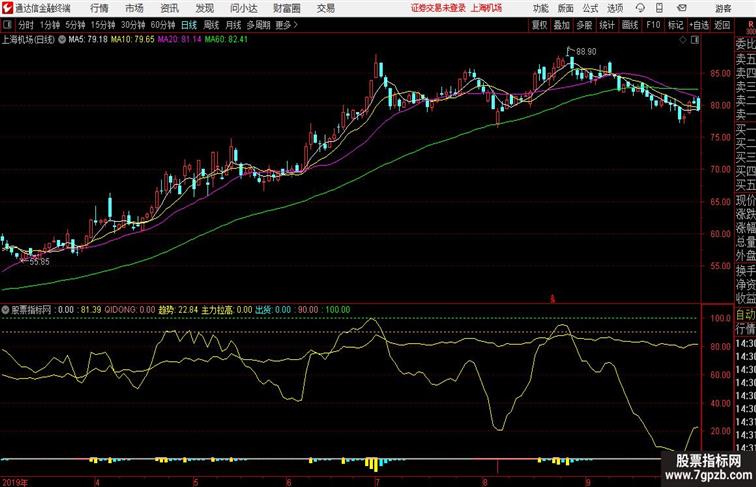Screen dimensions: 756x487
Task: Switch to 1分钟 period
Action: (50, 25)
